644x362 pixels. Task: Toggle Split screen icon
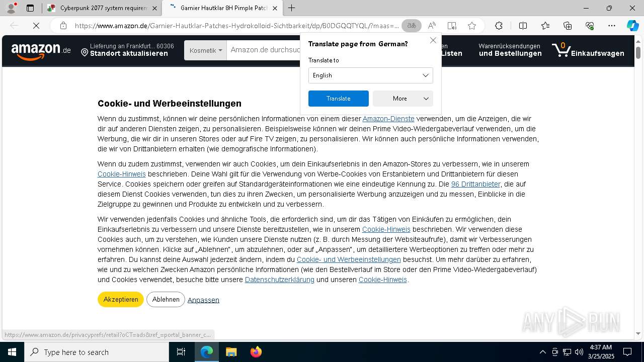point(523,26)
